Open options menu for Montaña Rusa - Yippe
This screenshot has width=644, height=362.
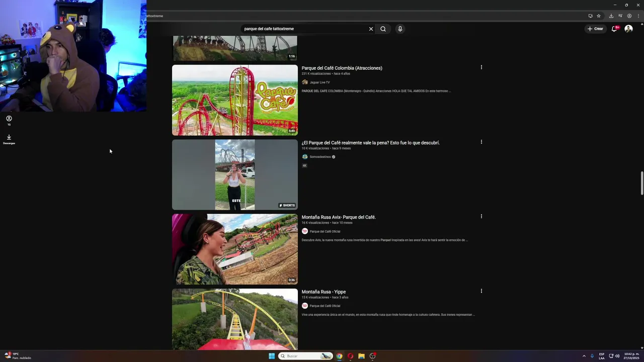[481, 291]
